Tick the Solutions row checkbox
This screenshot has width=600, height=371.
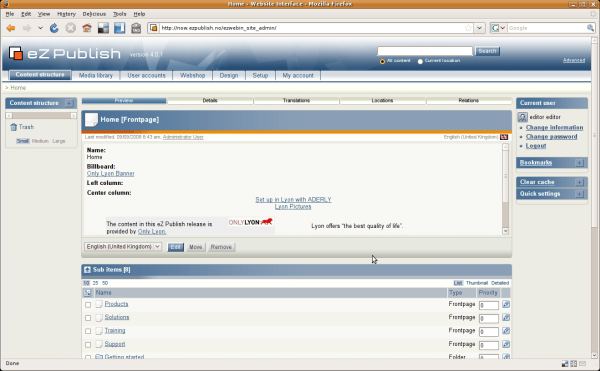click(88, 318)
